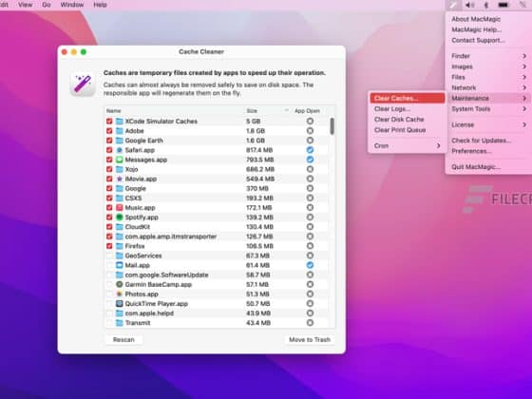
Task: Click the Safari.app compass icon
Action: 119,150
